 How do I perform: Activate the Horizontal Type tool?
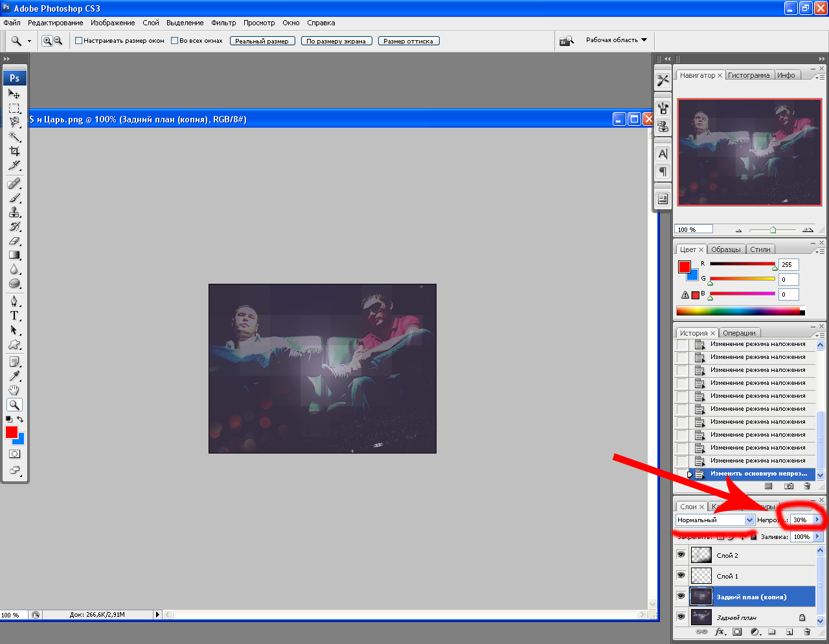tap(14, 316)
